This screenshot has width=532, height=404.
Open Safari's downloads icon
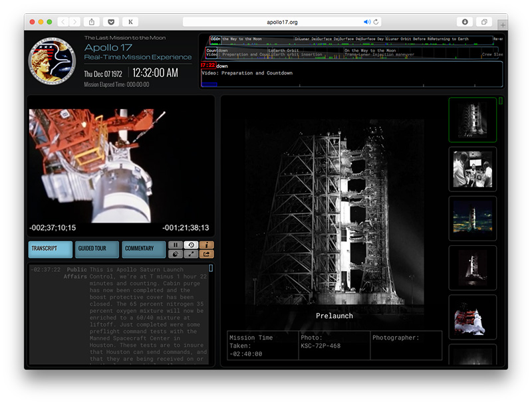click(465, 22)
